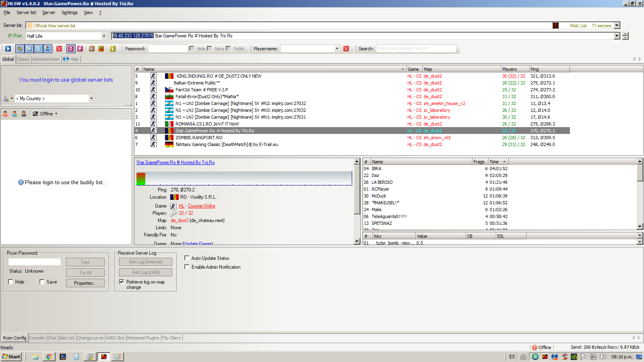Click the pink lightning quick refresh icon
This screenshot has height=362, width=644.
click(x=80, y=49)
